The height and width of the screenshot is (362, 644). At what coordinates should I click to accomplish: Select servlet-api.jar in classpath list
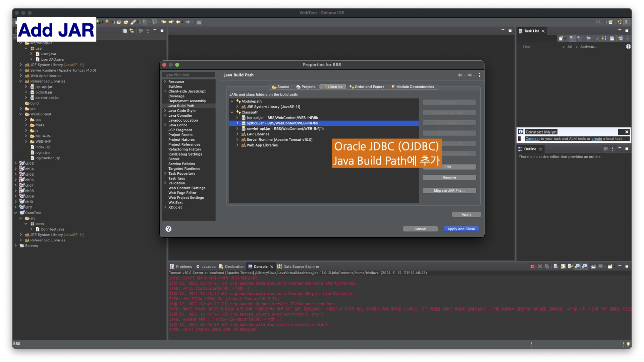tap(285, 129)
